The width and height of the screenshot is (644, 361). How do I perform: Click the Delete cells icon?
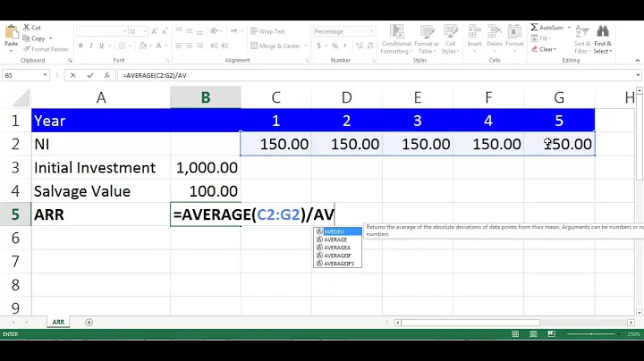495,31
